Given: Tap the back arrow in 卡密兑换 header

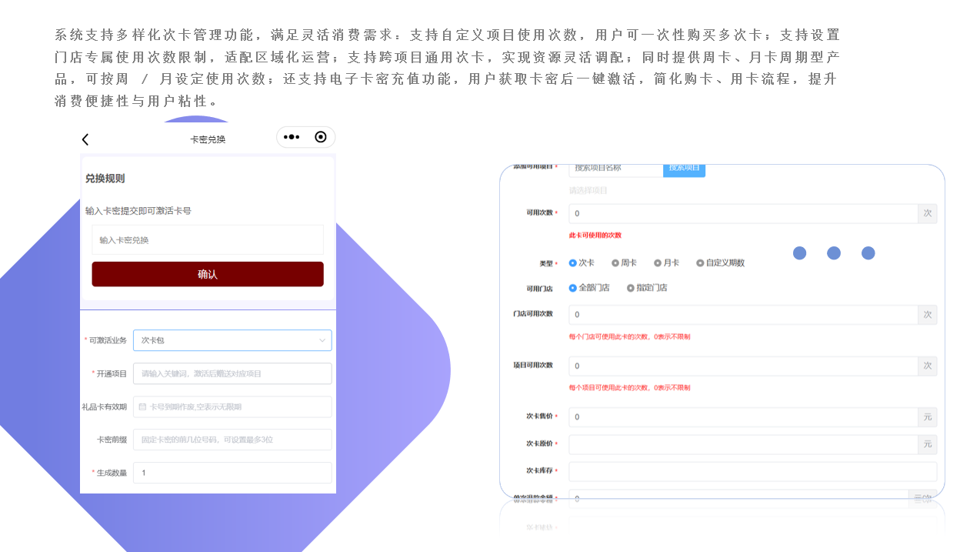Looking at the screenshot, I should point(85,139).
